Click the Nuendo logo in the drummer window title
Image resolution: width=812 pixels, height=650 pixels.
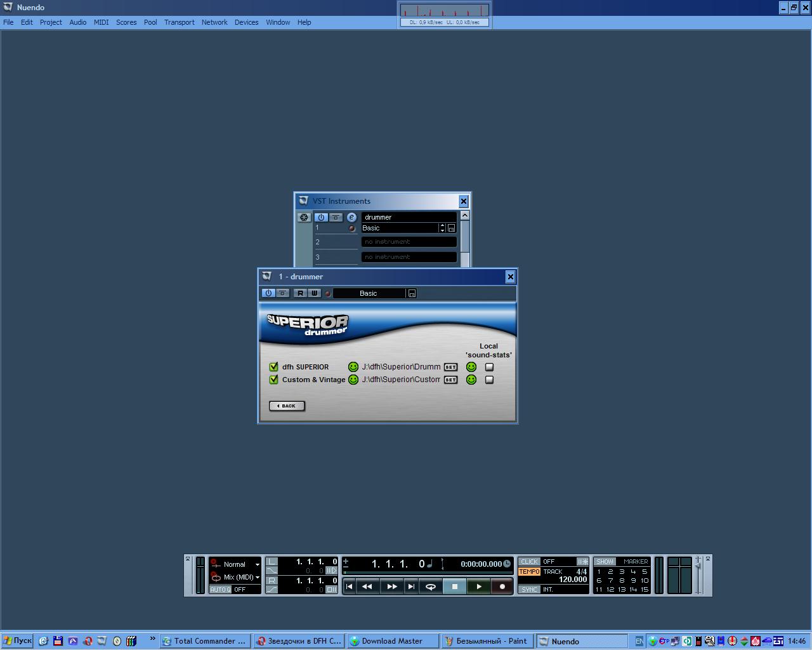[267, 277]
